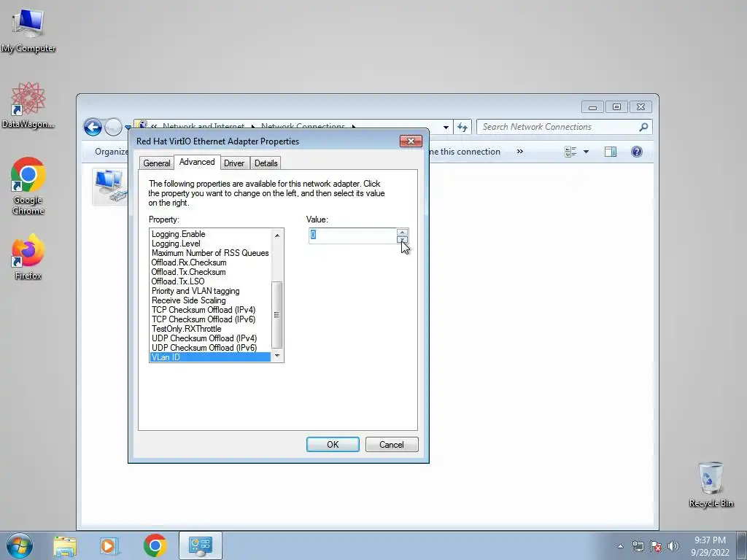This screenshot has width=747, height=560.
Task: Open the Action Center flag icon
Action: pos(656,547)
